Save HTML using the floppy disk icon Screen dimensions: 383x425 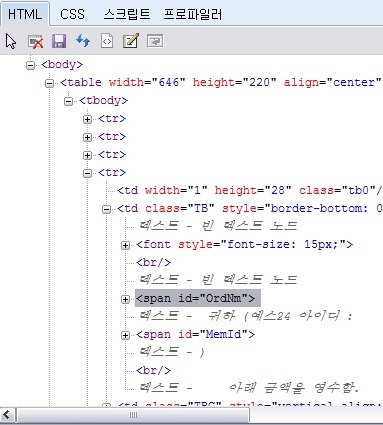point(59,41)
